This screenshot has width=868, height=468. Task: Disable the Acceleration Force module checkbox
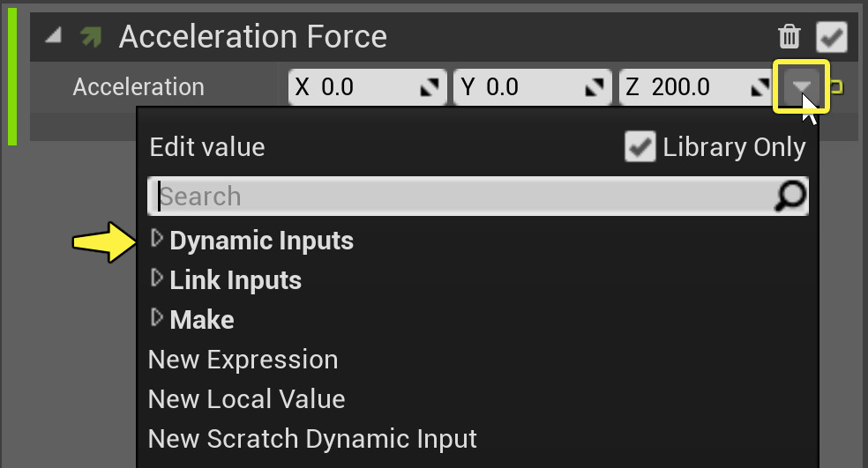[x=832, y=37]
